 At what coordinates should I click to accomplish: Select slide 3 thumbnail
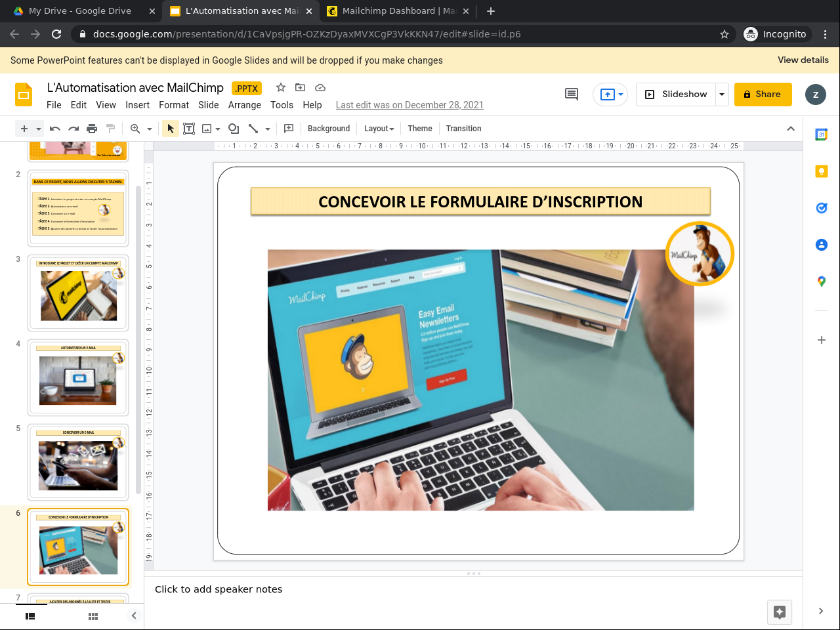click(x=78, y=293)
